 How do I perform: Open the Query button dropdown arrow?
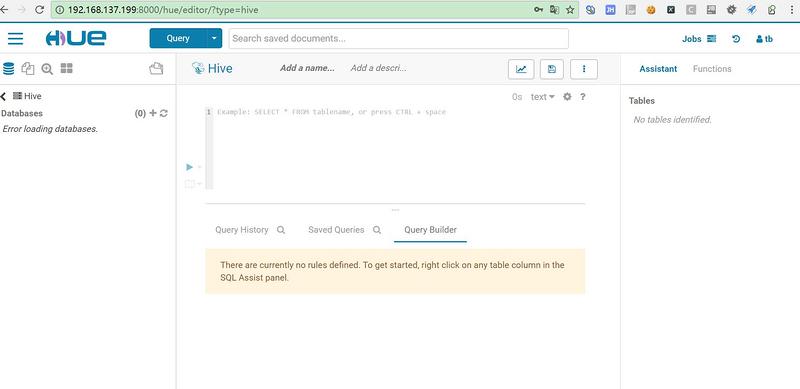coord(214,38)
